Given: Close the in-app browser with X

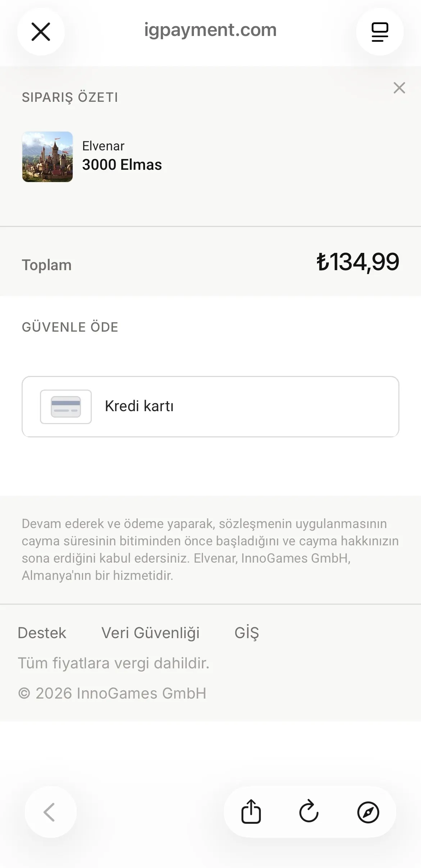Looking at the screenshot, I should click(41, 32).
